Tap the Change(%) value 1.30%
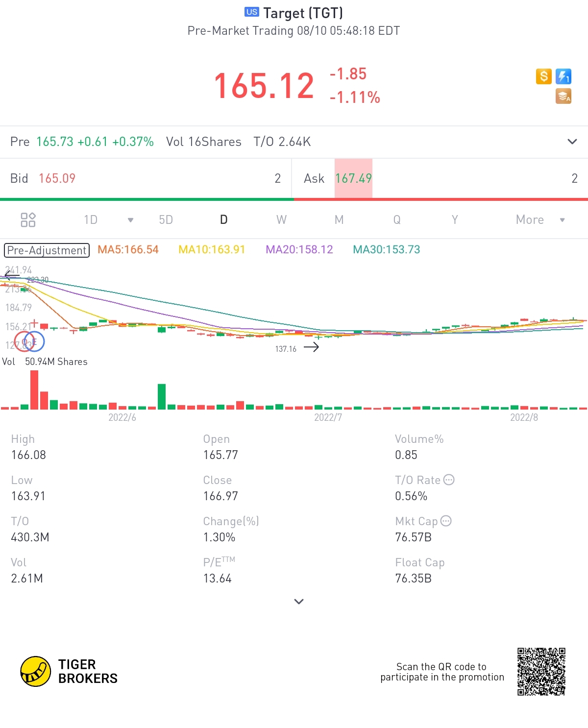The height and width of the screenshot is (728, 588). click(x=219, y=537)
